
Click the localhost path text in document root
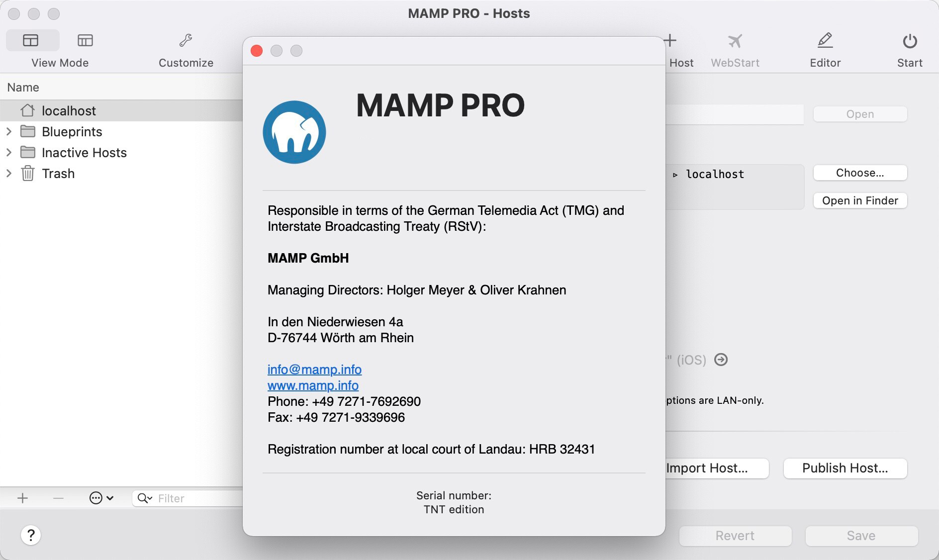715,174
